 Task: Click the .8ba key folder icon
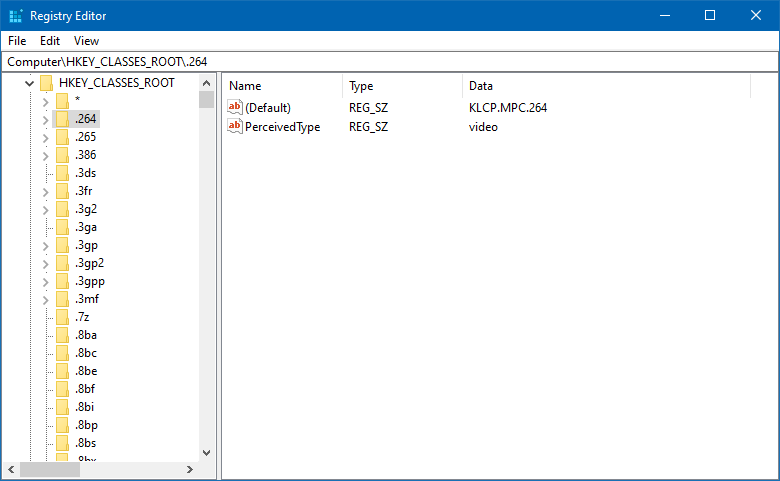[62, 335]
